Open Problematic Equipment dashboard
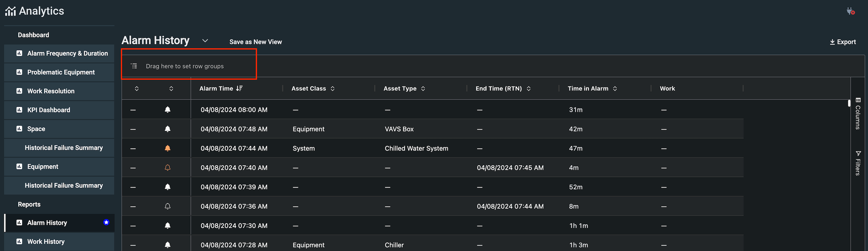Image resolution: width=868 pixels, height=251 pixels. coord(61,72)
